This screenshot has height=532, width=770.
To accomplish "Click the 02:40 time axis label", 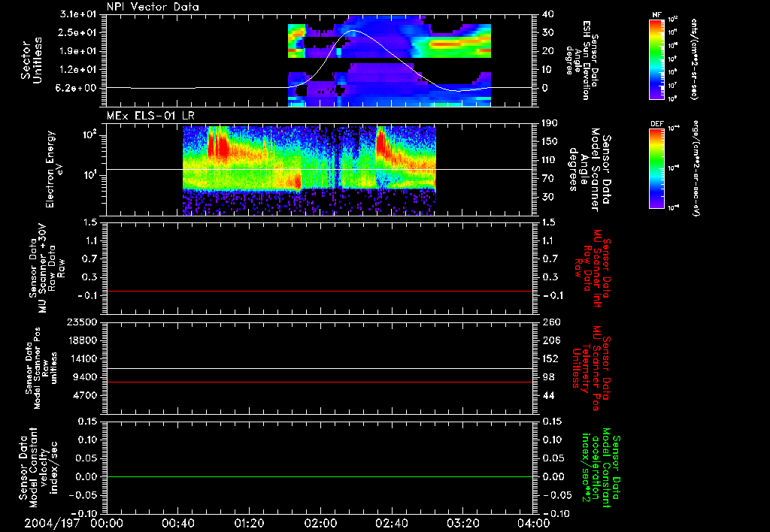I will pos(391,523).
